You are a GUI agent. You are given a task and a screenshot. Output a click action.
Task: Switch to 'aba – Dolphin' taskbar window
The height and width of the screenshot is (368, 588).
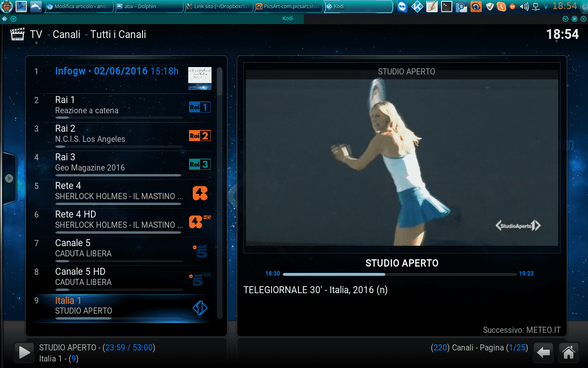(148, 7)
